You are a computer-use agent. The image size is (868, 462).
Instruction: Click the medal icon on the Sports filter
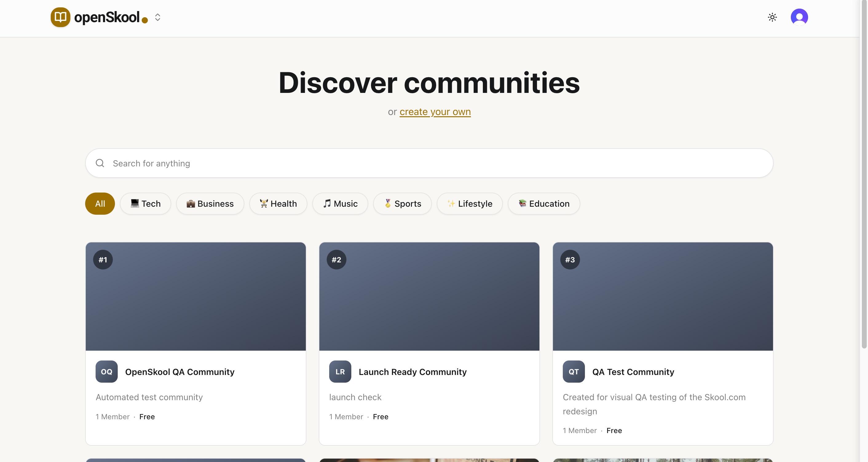[388, 203]
